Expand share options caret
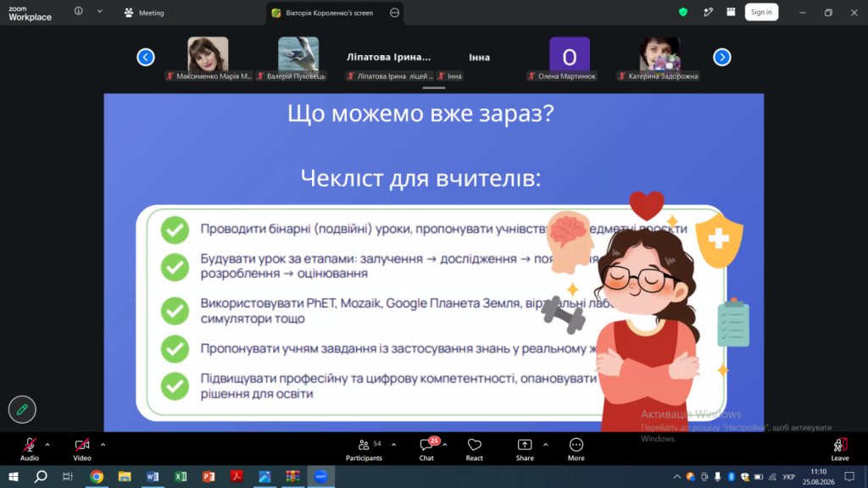Viewport: 868px width, 488px height. tap(545, 444)
